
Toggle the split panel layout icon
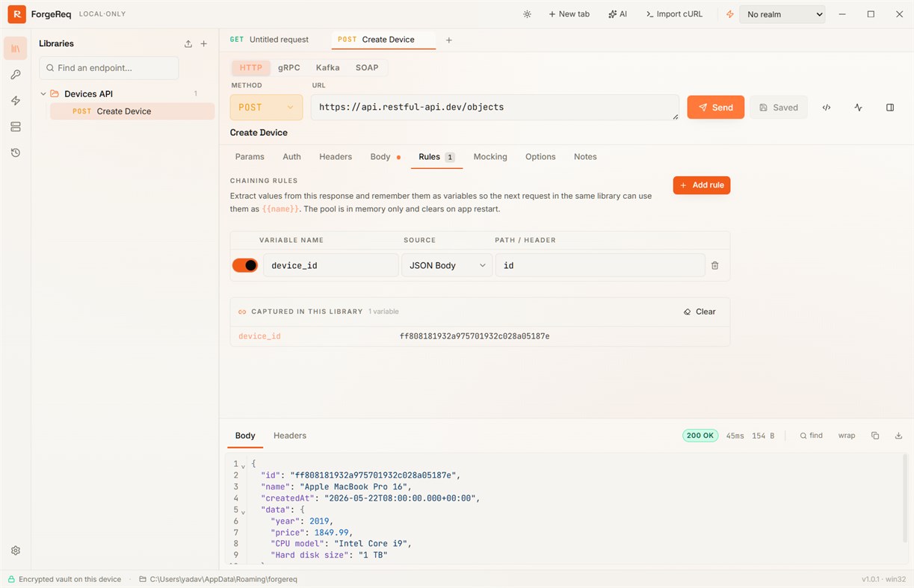coord(890,108)
